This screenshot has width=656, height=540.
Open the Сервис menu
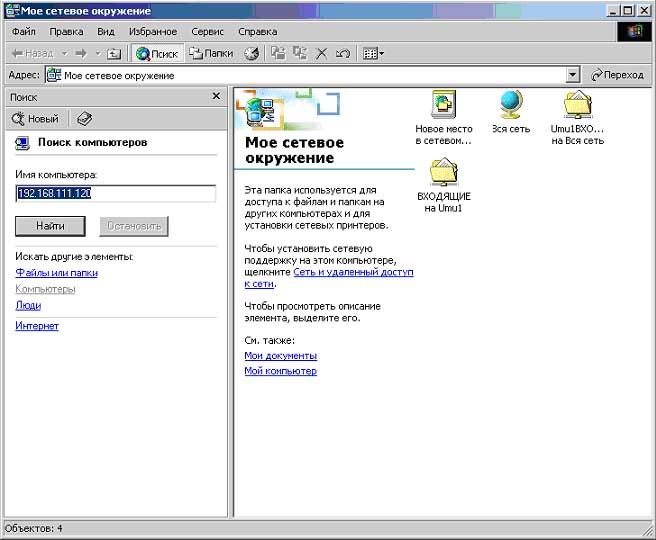click(x=208, y=32)
